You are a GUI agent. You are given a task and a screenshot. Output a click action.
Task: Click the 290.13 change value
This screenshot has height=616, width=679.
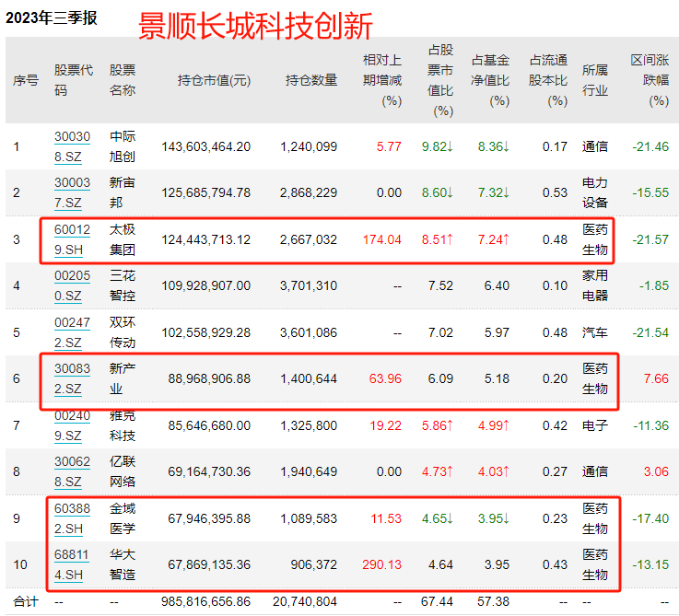click(x=382, y=565)
